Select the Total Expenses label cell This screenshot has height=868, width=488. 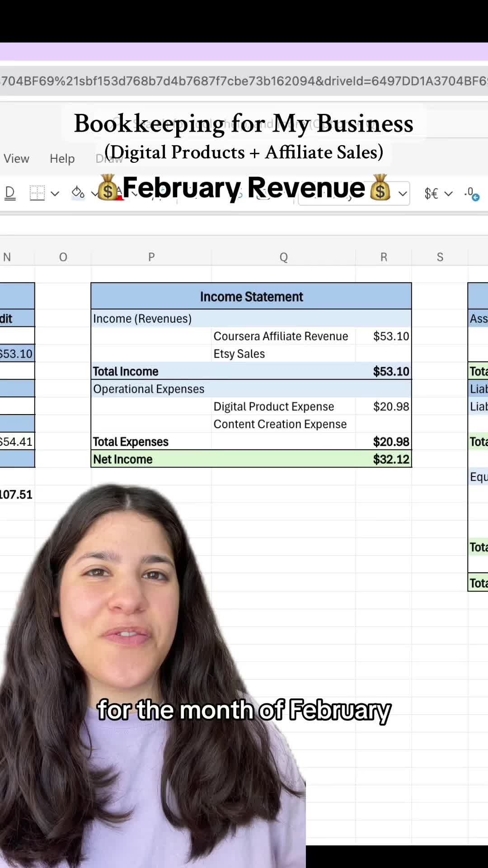(151, 442)
